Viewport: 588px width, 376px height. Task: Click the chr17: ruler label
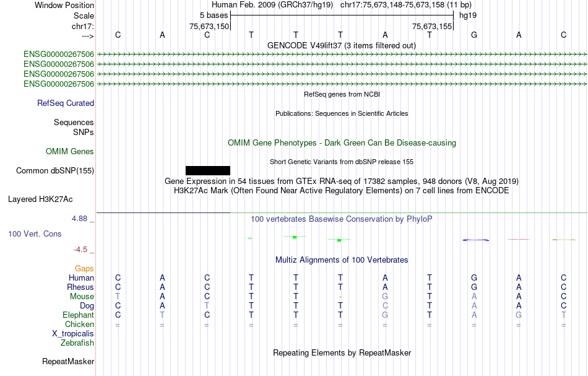tap(83, 26)
